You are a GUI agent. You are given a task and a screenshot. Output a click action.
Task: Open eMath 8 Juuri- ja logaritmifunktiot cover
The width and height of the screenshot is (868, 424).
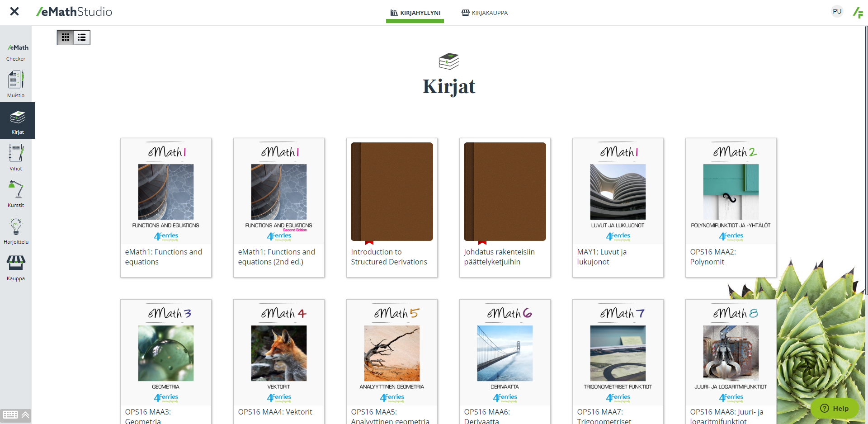(x=731, y=353)
